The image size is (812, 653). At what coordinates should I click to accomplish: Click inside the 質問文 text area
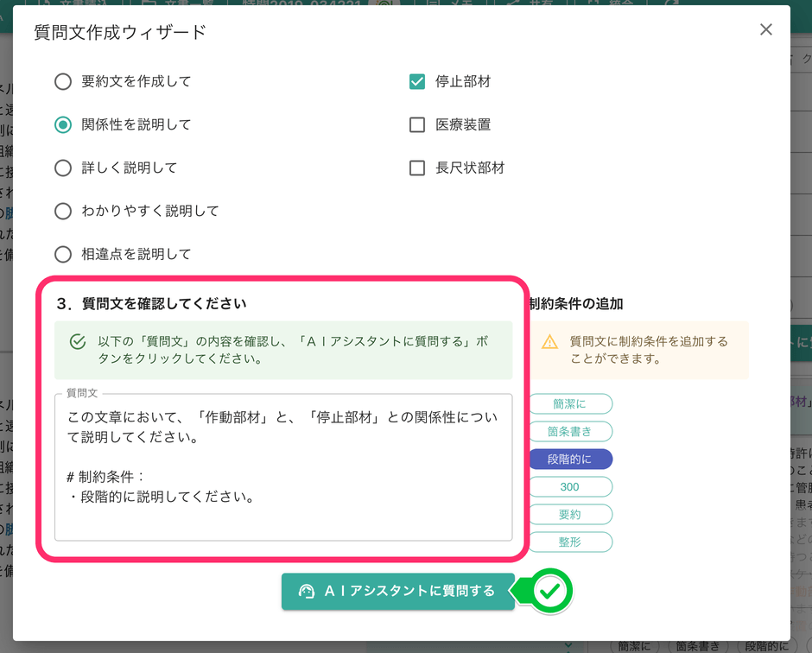coord(285,466)
